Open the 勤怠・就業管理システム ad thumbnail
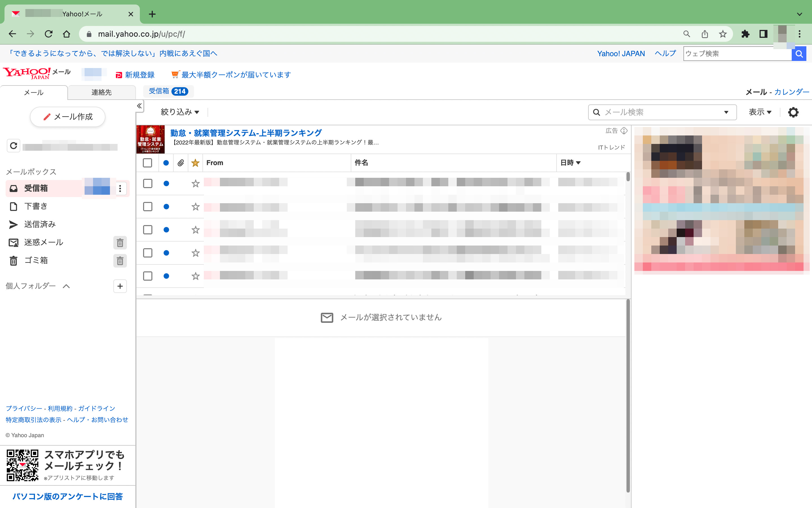The width and height of the screenshot is (812, 508). click(x=150, y=139)
